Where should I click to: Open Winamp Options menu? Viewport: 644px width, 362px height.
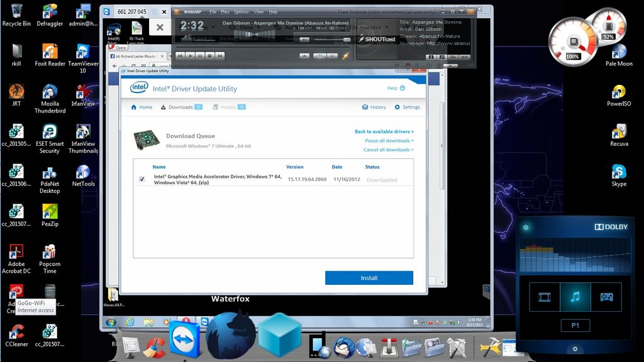[x=241, y=12]
